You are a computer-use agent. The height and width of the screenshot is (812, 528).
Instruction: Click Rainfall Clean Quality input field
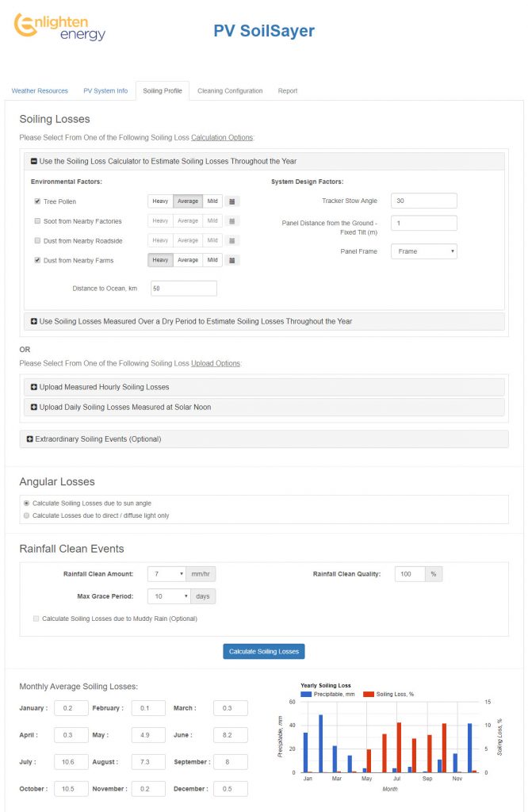point(410,574)
